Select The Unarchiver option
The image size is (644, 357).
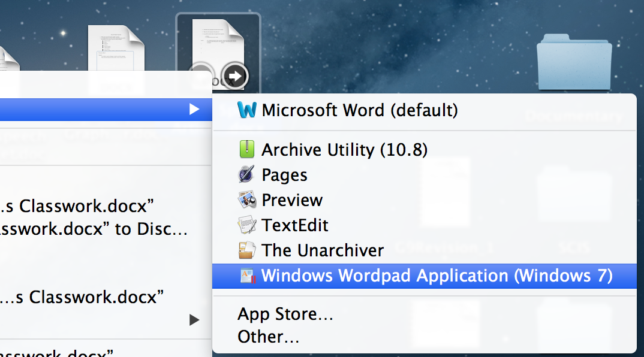click(425, 250)
